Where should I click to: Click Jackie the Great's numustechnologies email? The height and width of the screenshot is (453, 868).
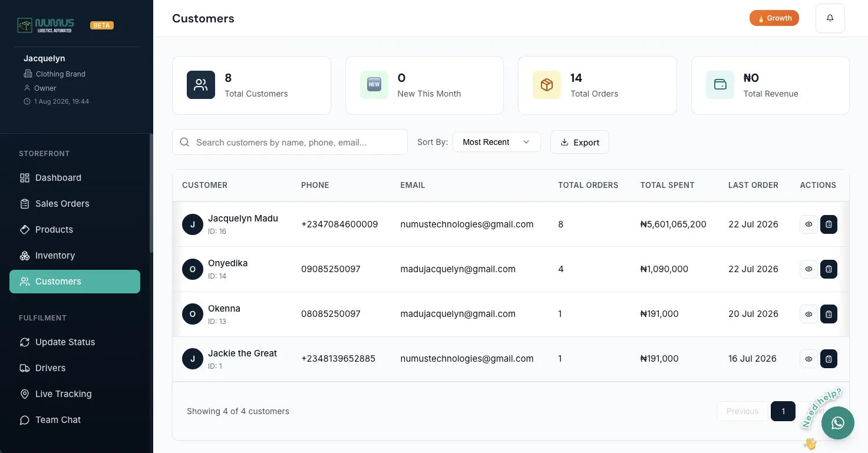467,359
